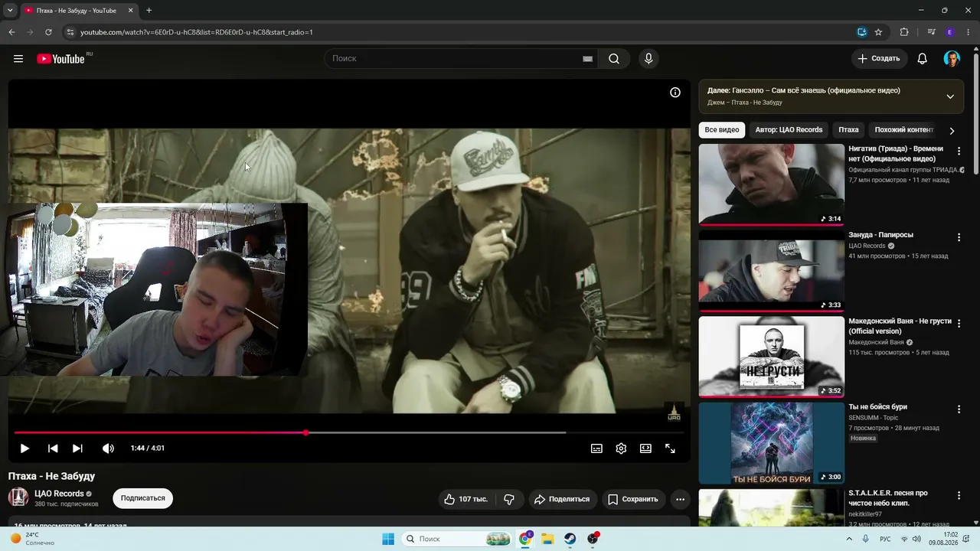Mute the video volume
Screen dimensions: 980x551
pos(108,448)
